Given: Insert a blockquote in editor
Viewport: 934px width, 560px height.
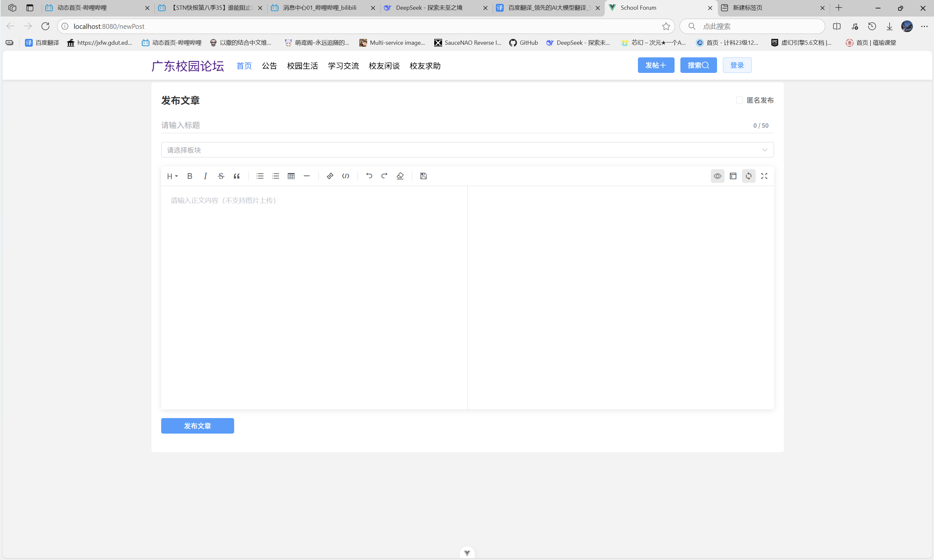Looking at the screenshot, I should [x=237, y=176].
